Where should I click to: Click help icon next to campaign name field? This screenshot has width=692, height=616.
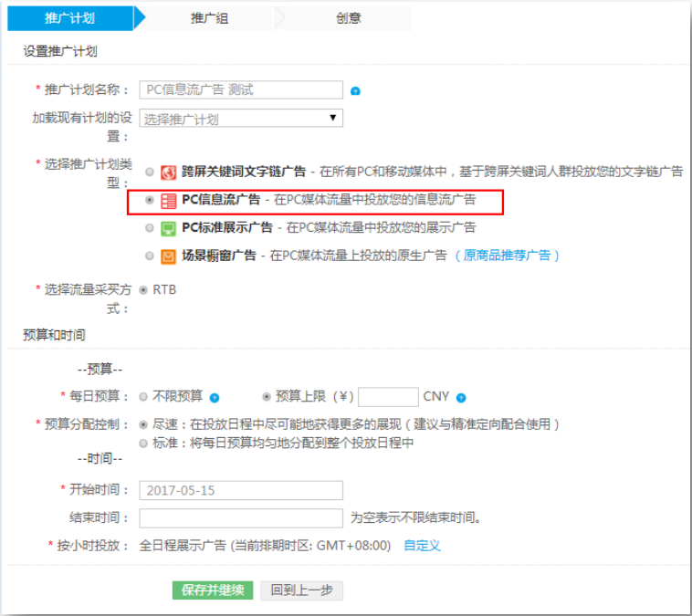(356, 91)
